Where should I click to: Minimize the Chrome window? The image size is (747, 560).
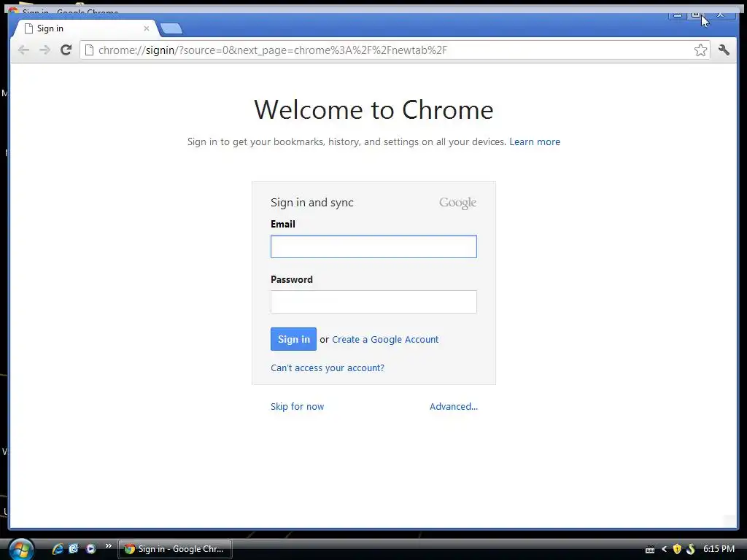click(678, 15)
